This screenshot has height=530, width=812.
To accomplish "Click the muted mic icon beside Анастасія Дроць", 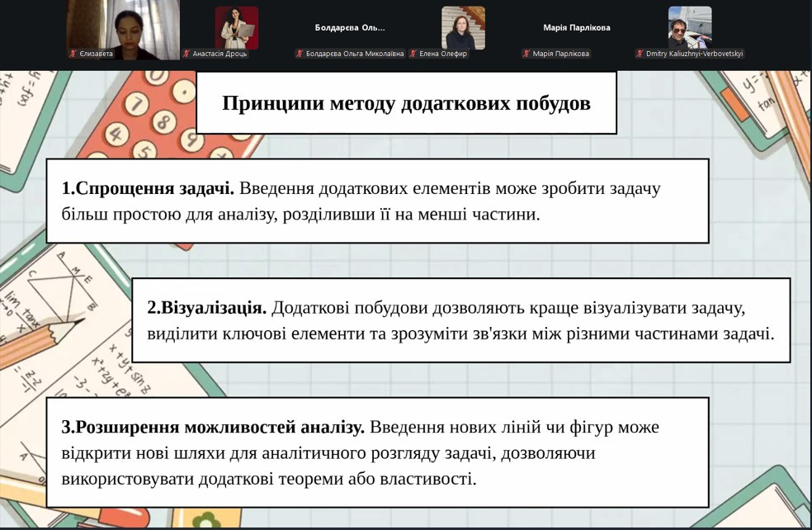I will tap(187, 54).
